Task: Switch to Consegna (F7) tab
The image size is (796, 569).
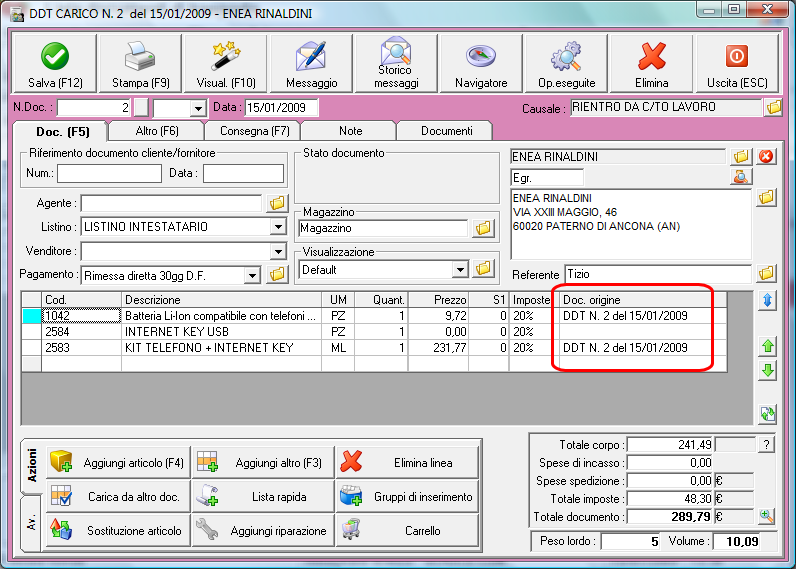Action: [254, 131]
